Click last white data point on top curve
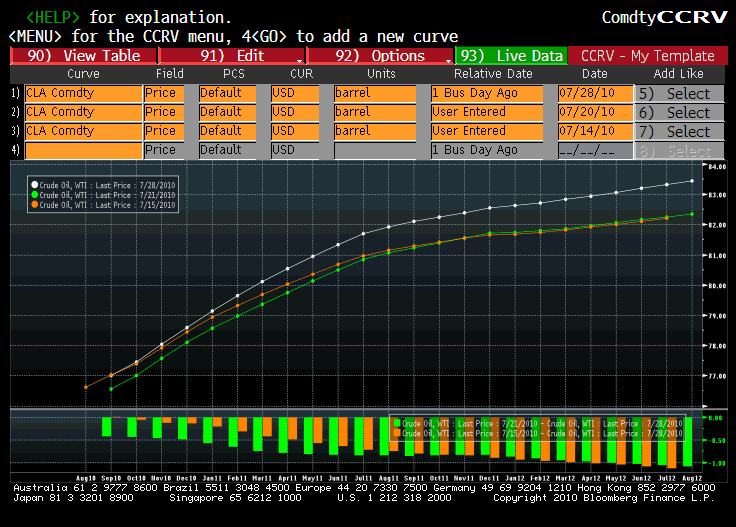The image size is (736, 527). click(692, 181)
